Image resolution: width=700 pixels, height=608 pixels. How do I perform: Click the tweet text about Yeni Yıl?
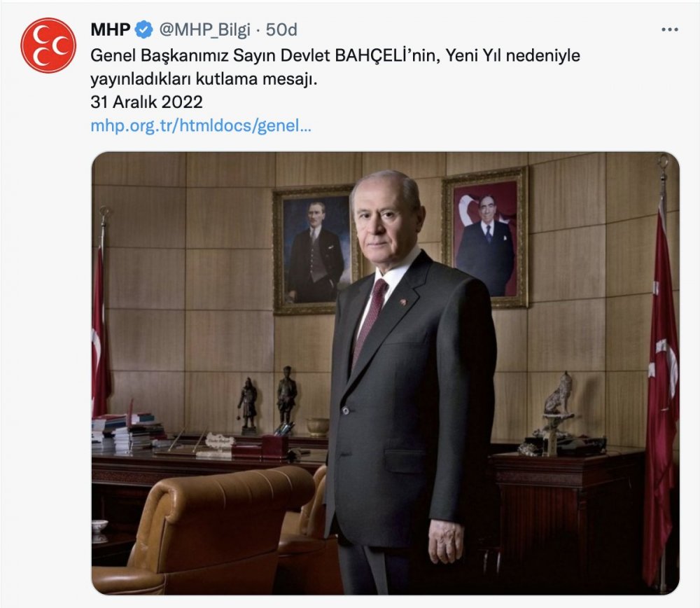pos(335,67)
